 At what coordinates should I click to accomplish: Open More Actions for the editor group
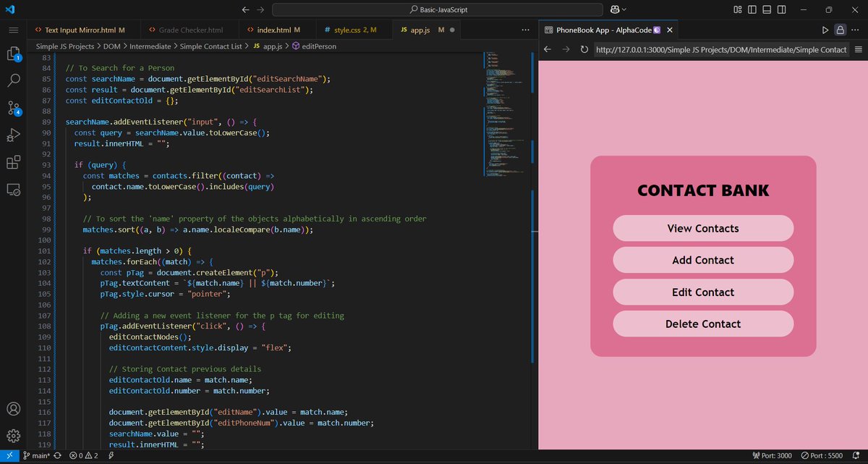coord(524,30)
